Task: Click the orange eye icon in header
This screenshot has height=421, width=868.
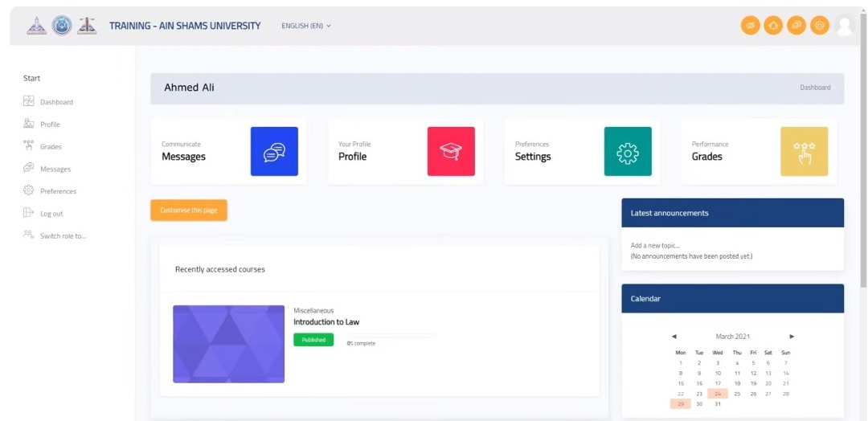Action: click(x=751, y=26)
